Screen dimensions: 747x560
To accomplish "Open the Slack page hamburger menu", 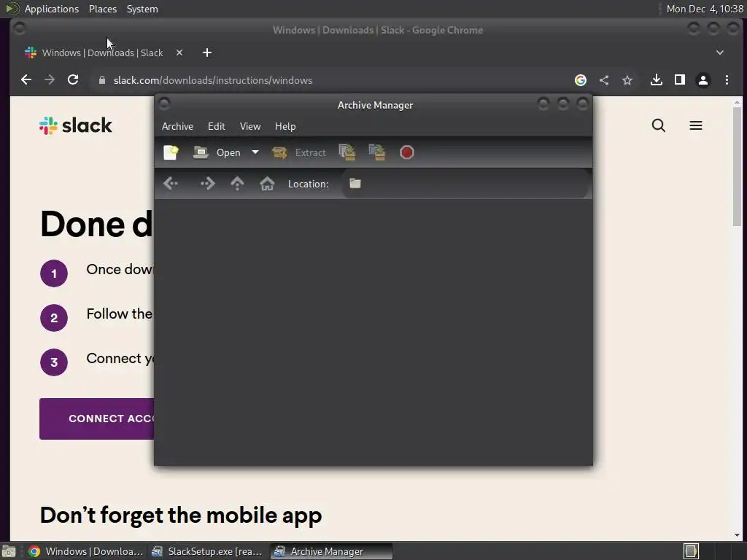I will point(695,125).
